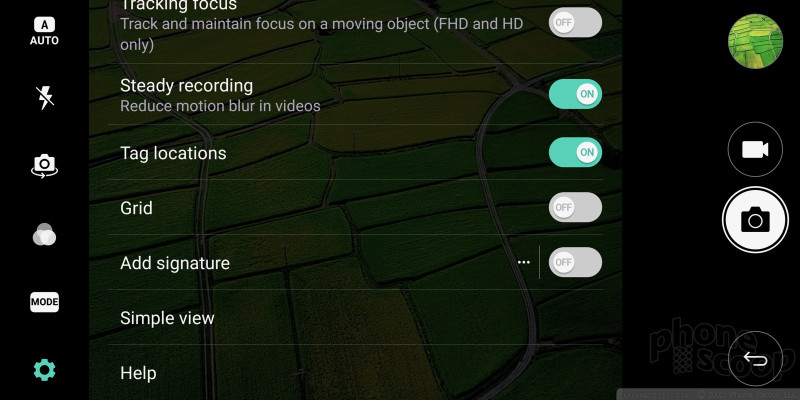This screenshot has height=400, width=800.
Task: Open the Simple view option
Action: 355,318
